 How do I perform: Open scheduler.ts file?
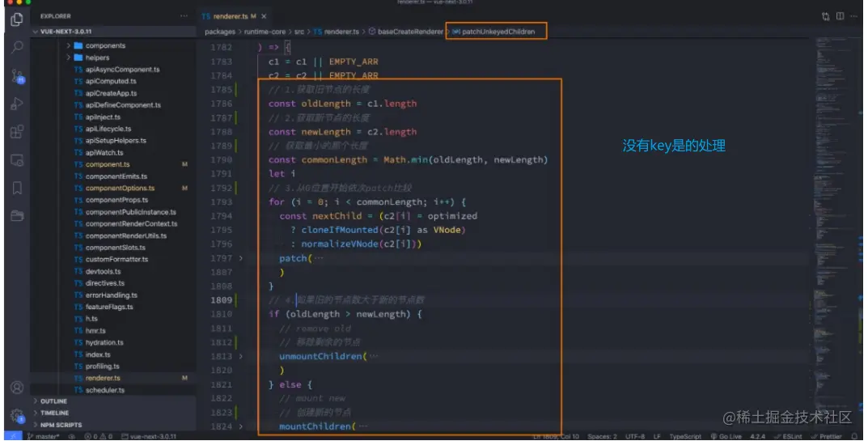click(x=104, y=391)
